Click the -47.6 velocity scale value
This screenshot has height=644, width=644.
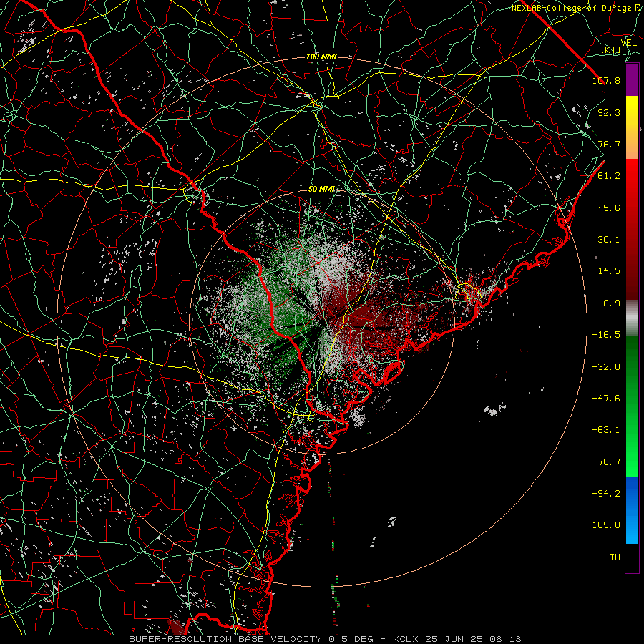606,399
